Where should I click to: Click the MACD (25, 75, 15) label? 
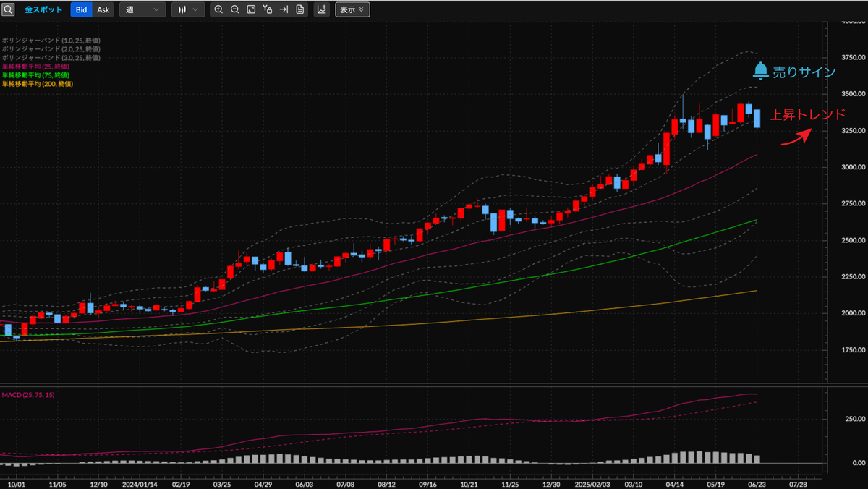[x=28, y=395]
